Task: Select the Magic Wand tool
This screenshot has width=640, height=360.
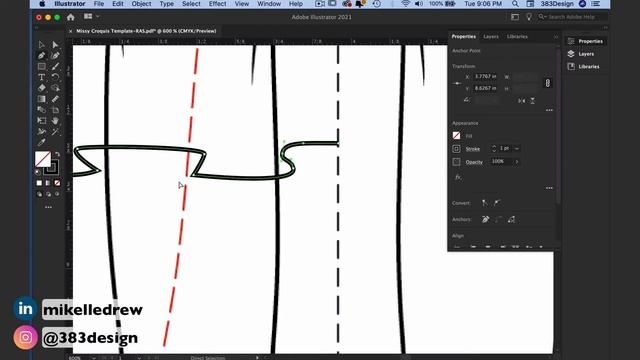Action: pos(56,131)
